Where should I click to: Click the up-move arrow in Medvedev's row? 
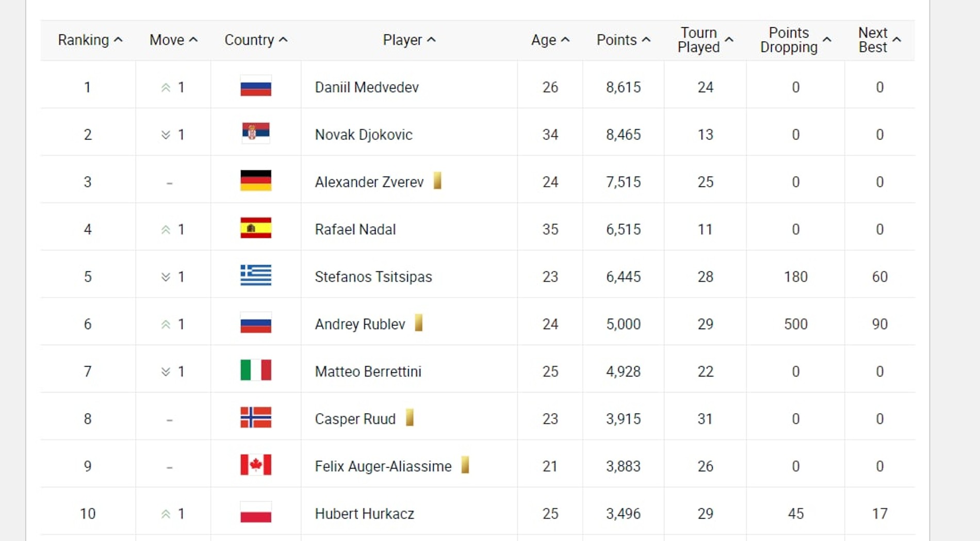[x=166, y=88]
